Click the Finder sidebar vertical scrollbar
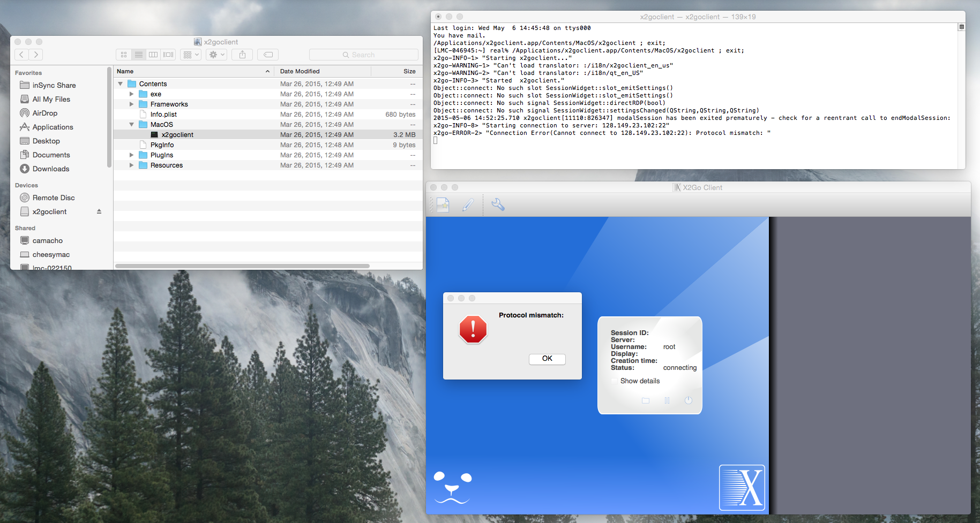Viewport: 980px width, 523px height. 109,118
